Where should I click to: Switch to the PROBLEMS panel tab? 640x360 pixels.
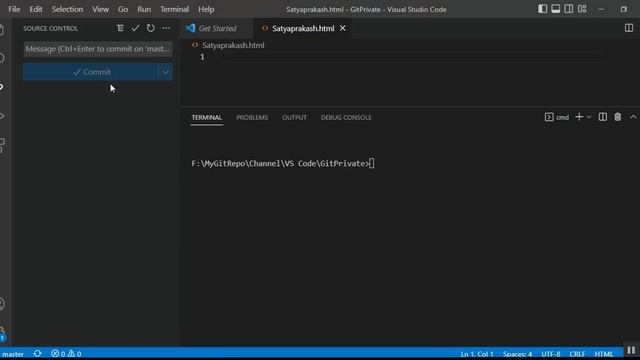[252, 118]
